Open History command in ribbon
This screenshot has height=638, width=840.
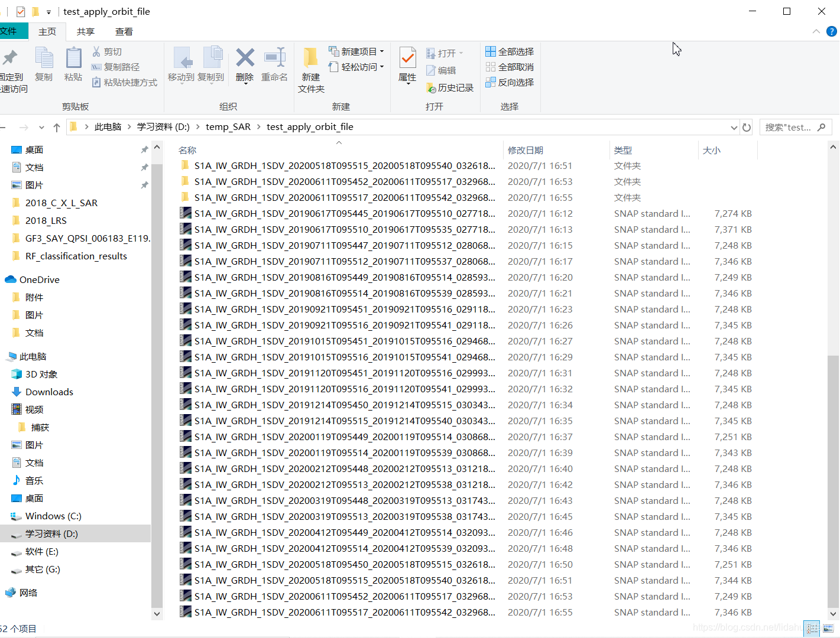[450, 87]
